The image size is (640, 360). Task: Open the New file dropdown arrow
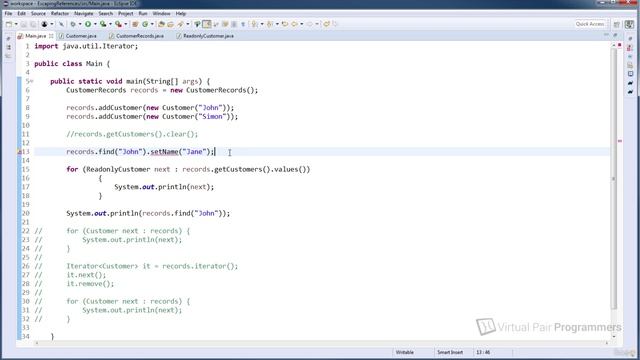[16, 24]
